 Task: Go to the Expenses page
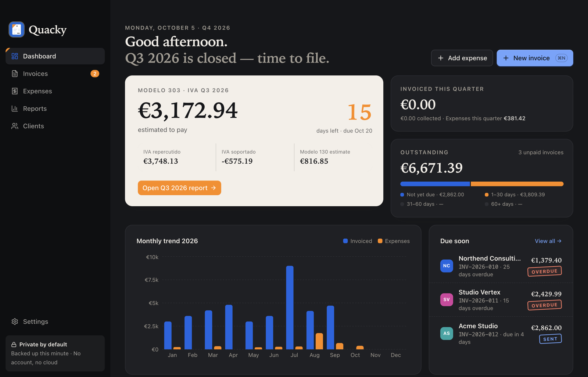tap(55, 91)
